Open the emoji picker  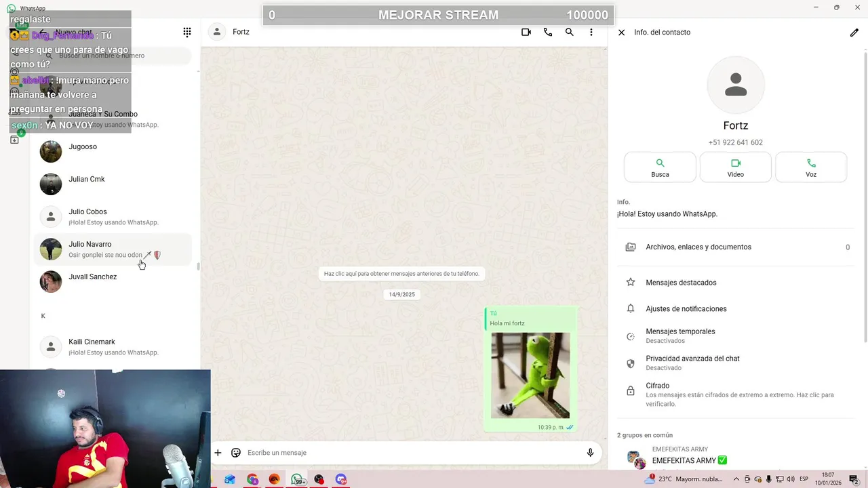236,453
